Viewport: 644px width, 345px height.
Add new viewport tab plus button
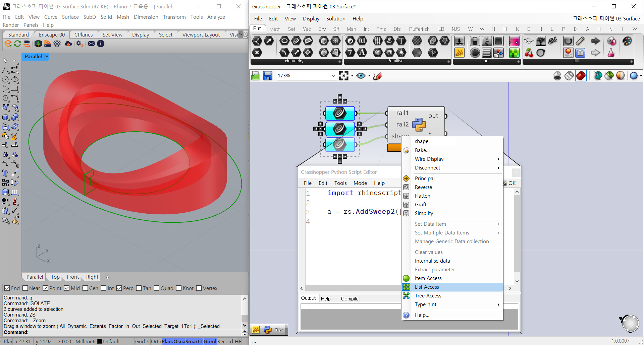pos(107,277)
